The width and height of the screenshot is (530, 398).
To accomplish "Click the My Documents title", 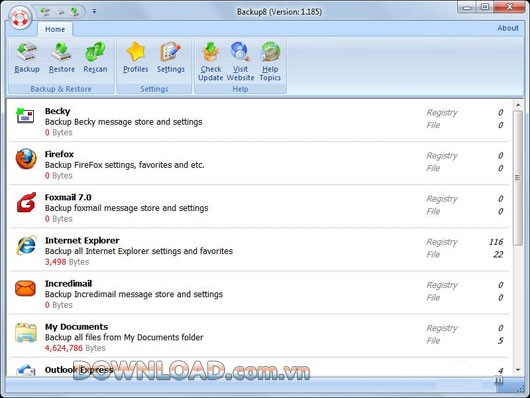I will coord(76,327).
